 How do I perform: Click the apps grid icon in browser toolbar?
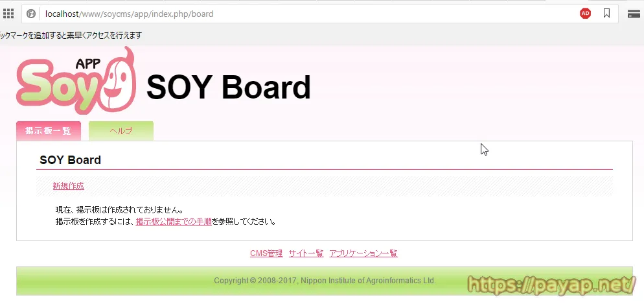click(8, 14)
